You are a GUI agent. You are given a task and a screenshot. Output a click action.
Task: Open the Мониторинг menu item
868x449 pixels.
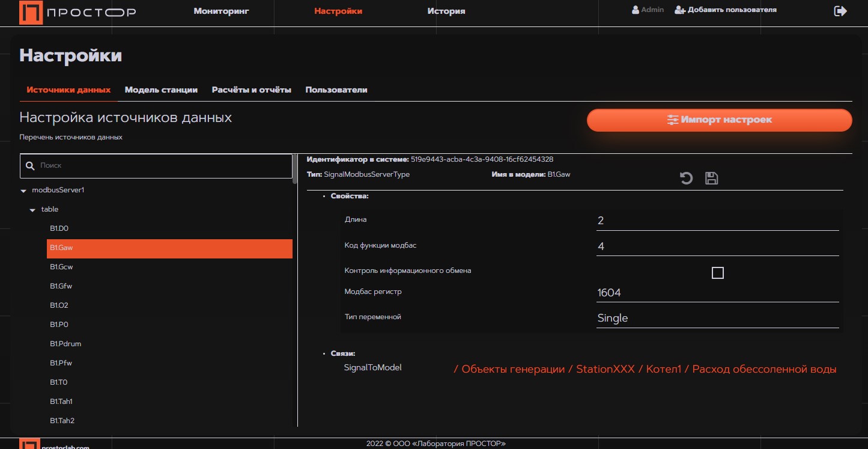coord(221,11)
